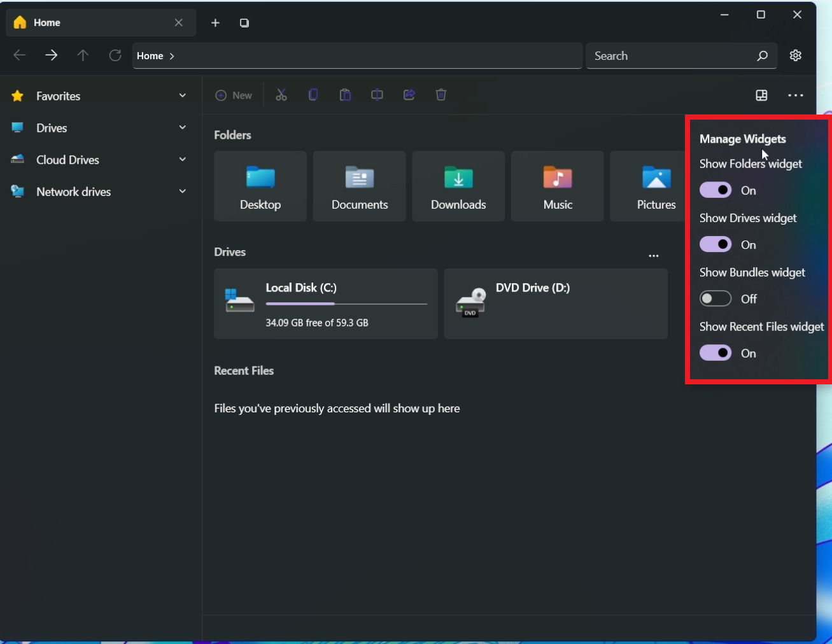Collapse the Favorites section

183,95
